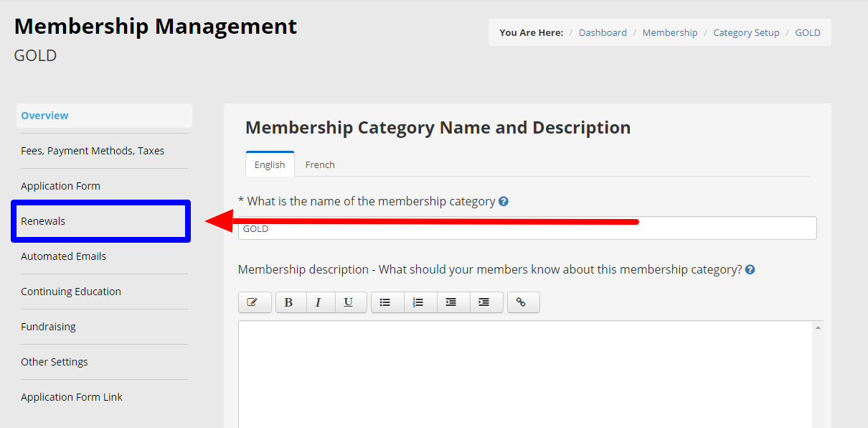Click the source edit icon in editor toolbar
868x428 pixels.
(x=255, y=302)
